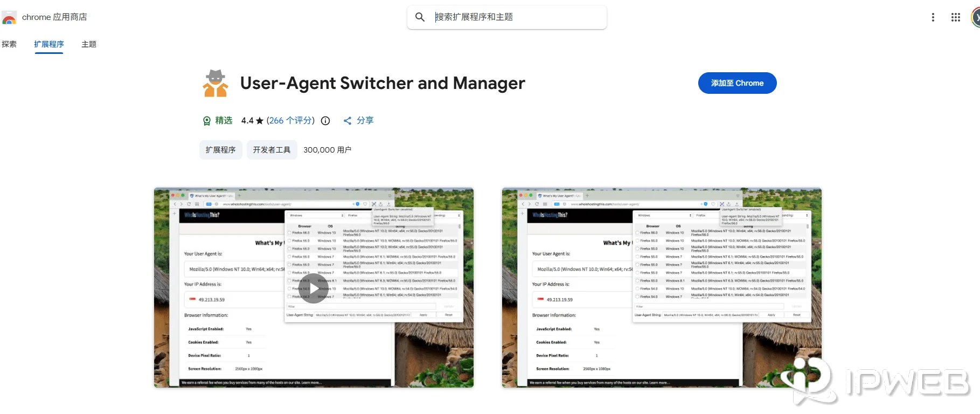
Task: Click the 开发者工具 category chip
Action: pos(272,150)
